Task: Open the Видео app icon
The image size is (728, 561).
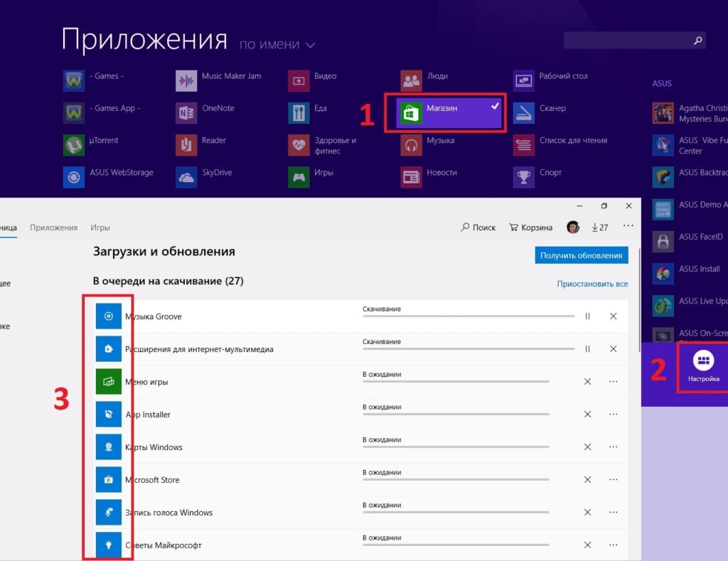Action: 299,81
